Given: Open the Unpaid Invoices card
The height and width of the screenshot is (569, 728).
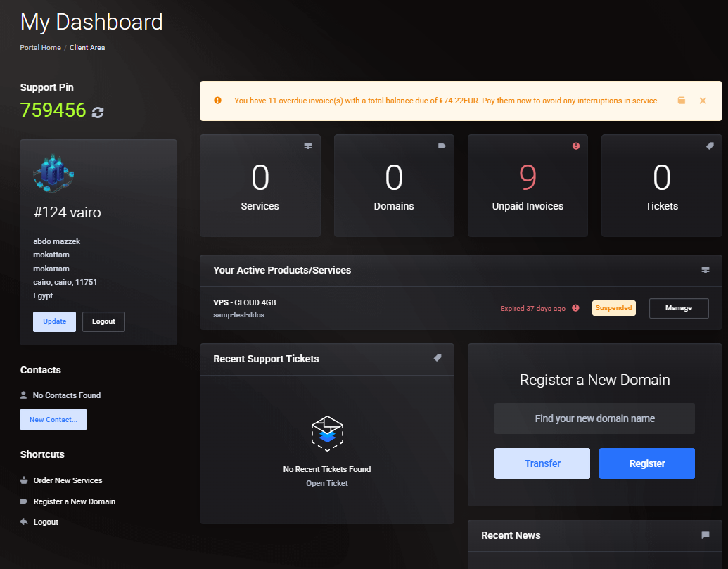Looking at the screenshot, I should [528, 186].
